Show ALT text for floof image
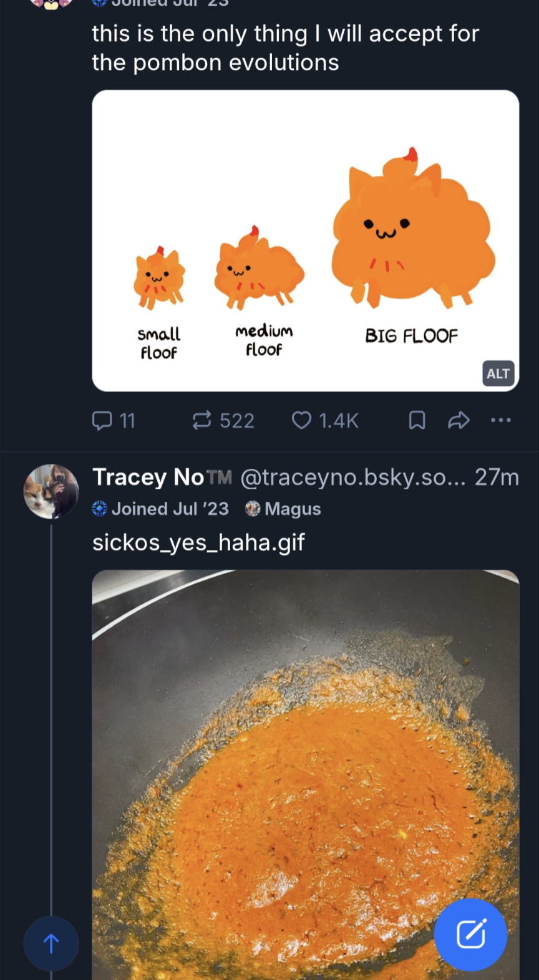This screenshot has height=980, width=539. [498, 373]
